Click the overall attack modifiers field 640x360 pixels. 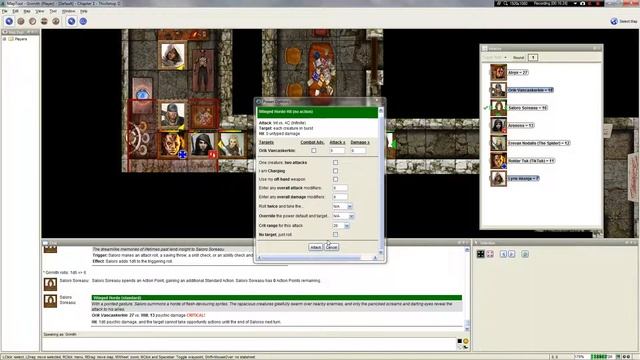tap(340, 188)
